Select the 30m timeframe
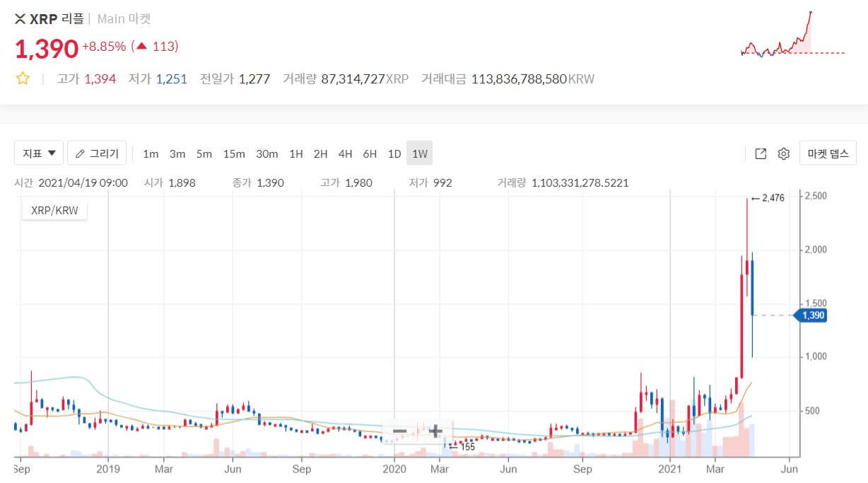The image size is (868, 483). tap(267, 153)
